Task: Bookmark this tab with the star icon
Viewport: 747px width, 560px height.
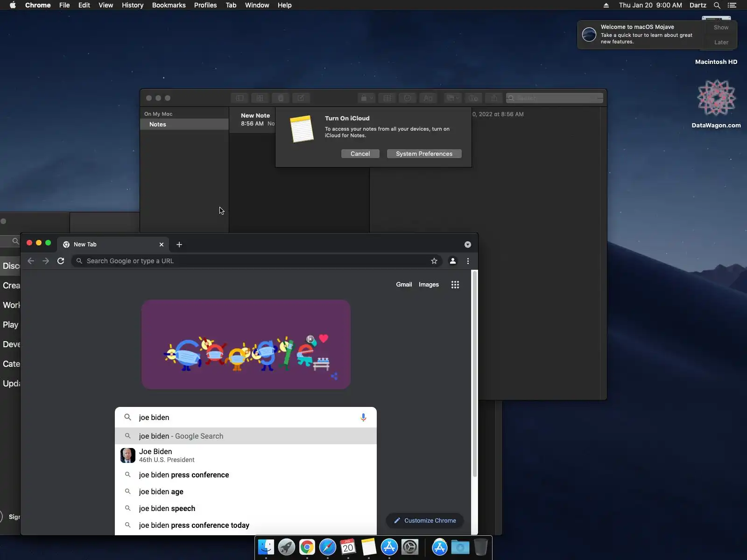Action: [434, 261]
